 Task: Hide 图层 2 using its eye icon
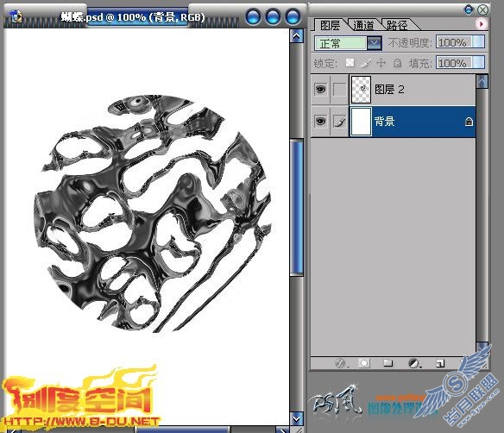(320, 90)
